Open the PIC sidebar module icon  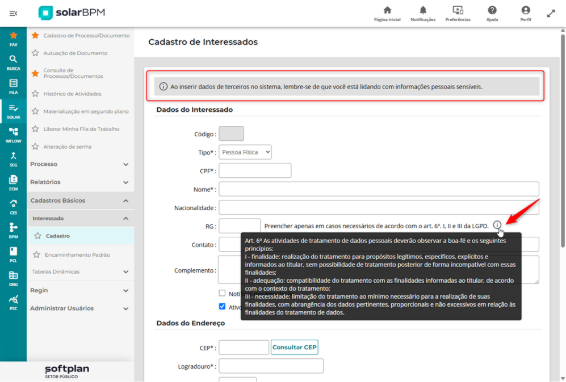click(13, 303)
